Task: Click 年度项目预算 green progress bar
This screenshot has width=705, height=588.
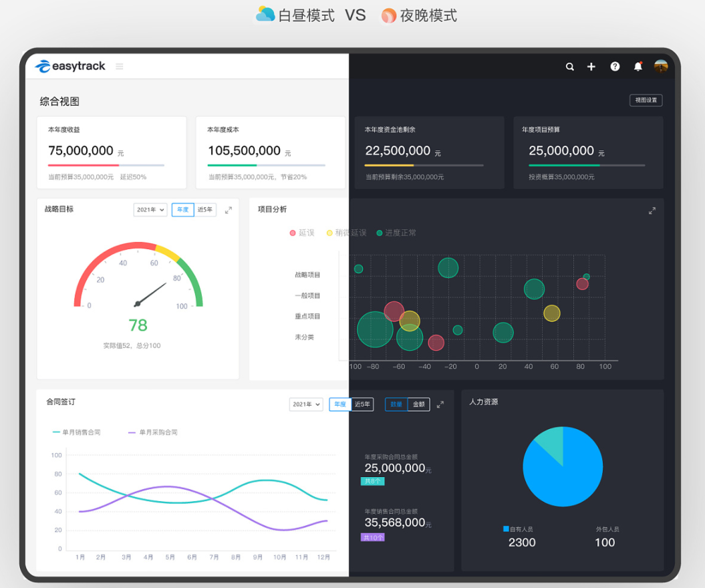Action: point(564,166)
